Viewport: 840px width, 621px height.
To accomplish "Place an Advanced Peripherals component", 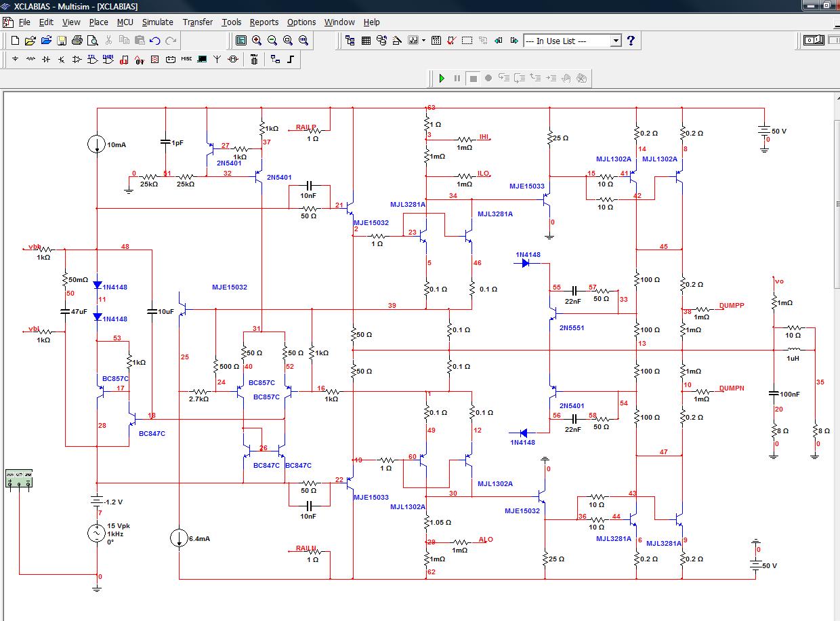I will pyautogui.click(x=201, y=60).
